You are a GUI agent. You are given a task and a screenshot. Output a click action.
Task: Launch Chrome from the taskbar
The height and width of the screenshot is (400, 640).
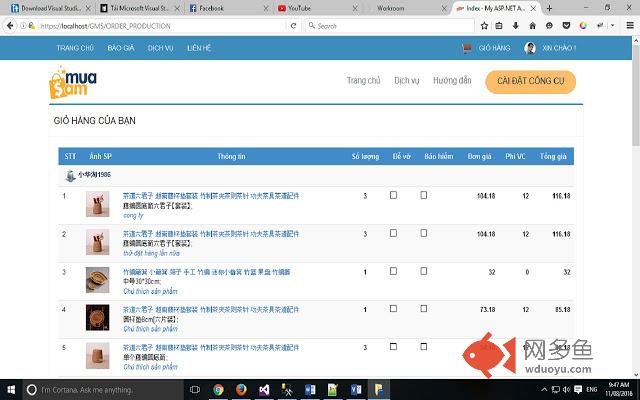coord(218,390)
